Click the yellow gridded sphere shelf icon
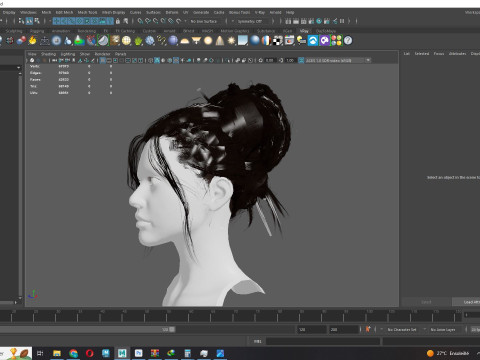 126,41
